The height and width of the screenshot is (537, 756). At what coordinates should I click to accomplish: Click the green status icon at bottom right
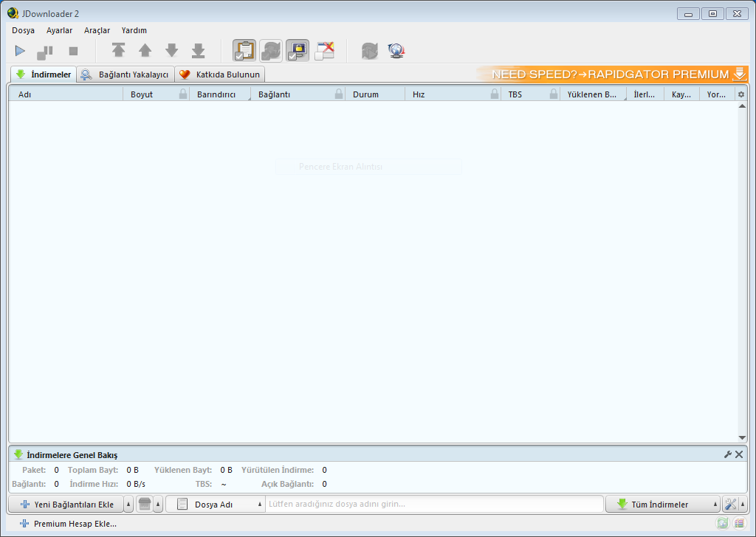coord(722,523)
